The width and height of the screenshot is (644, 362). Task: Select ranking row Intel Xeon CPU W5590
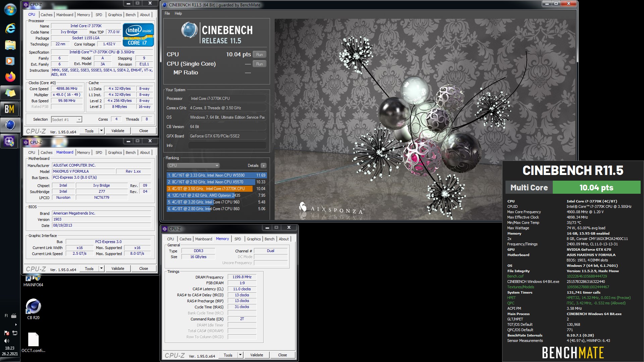tap(216, 175)
